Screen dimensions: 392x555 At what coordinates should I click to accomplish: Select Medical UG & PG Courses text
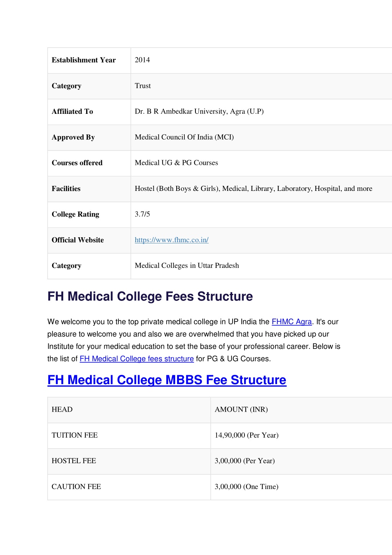(x=176, y=163)
